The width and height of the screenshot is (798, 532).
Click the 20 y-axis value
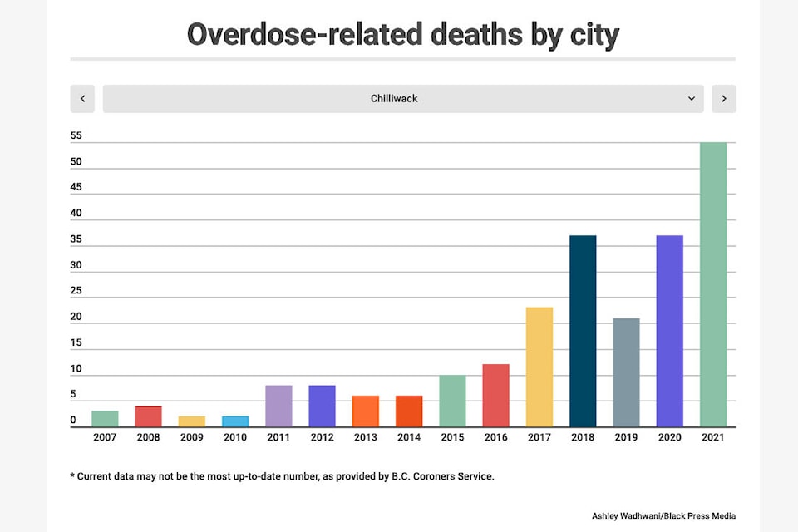point(76,316)
